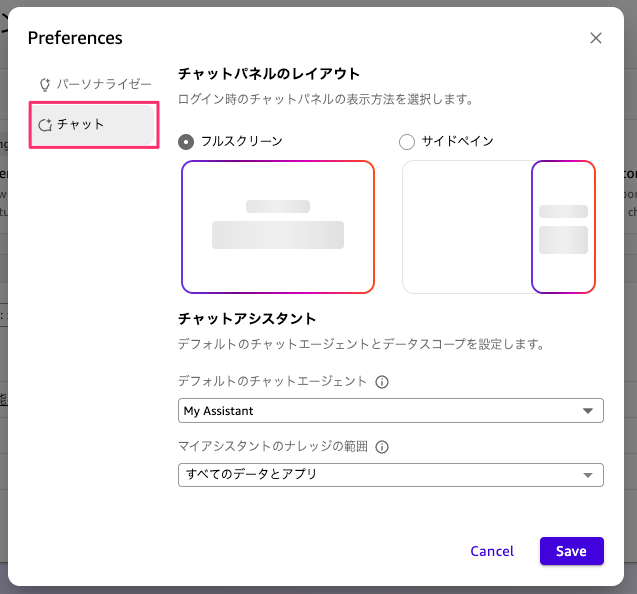The width and height of the screenshot is (637, 594).
Task: Select the フルスクリーン radio button
Action: tap(186, 142)
